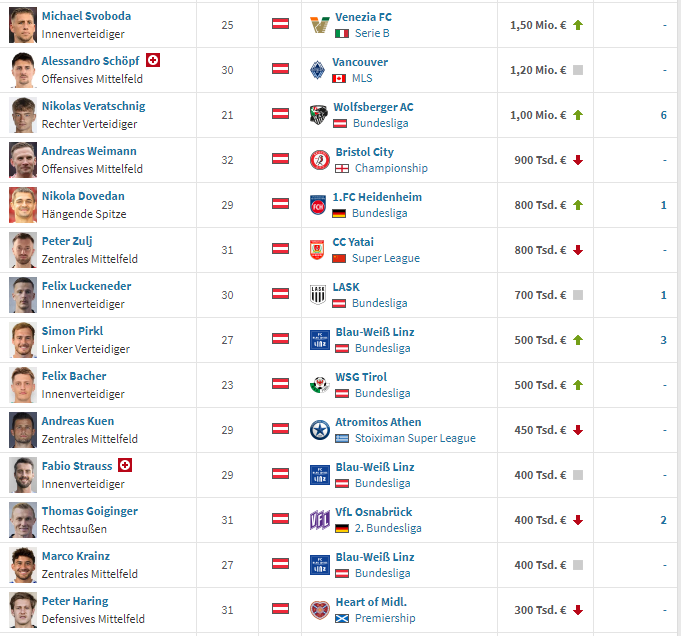Click the Vancouver Whitecaps club logo
Screen dimensions: 681x636
click(317, 70)
